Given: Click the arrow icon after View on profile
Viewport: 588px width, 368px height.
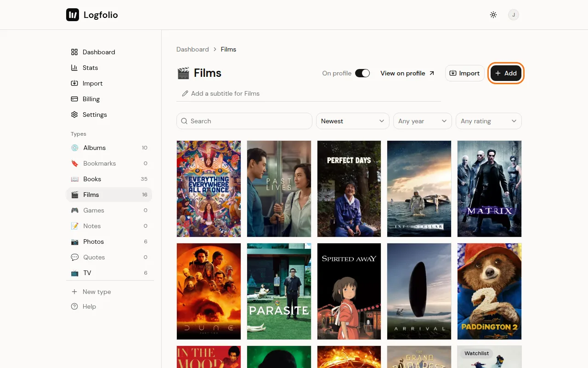Looking at the screenshot, I should pos(431,73).
